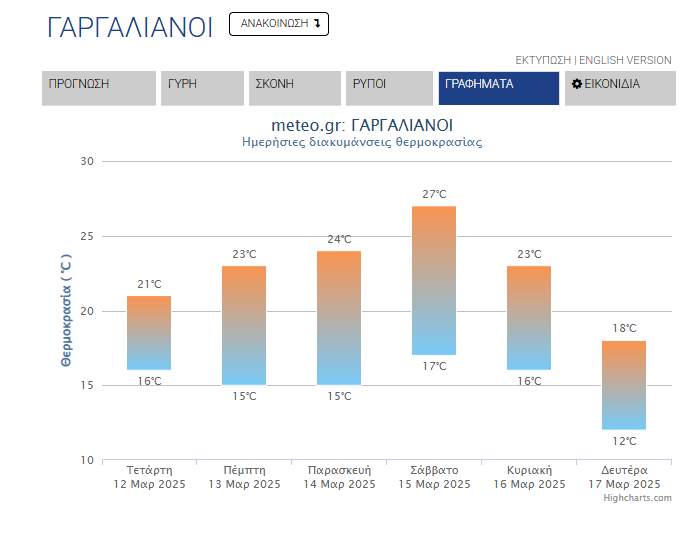Click the 17°C label below Saturday's bar
The width and height of the screenshot is (692, 536).
(434, 366)
